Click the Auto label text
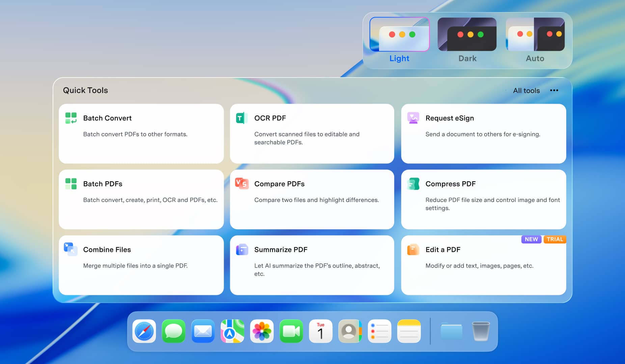Image resolution: width=625 pixels, height=364 pixels. click(x=535, y=59)
